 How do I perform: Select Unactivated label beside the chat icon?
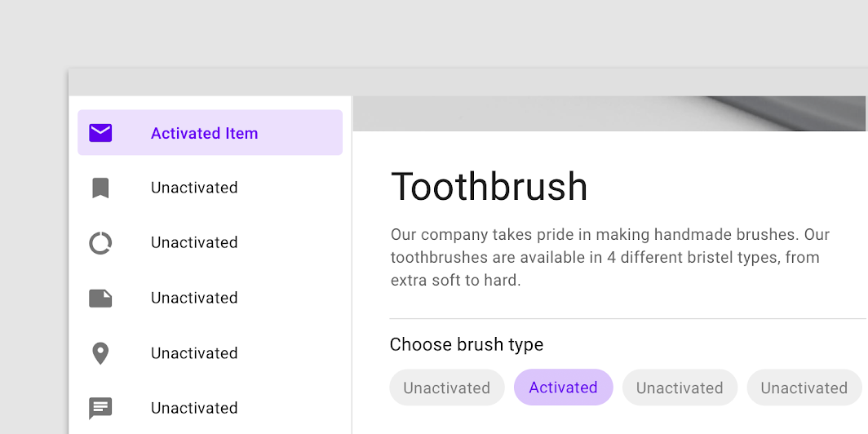(x=194, y=408)
